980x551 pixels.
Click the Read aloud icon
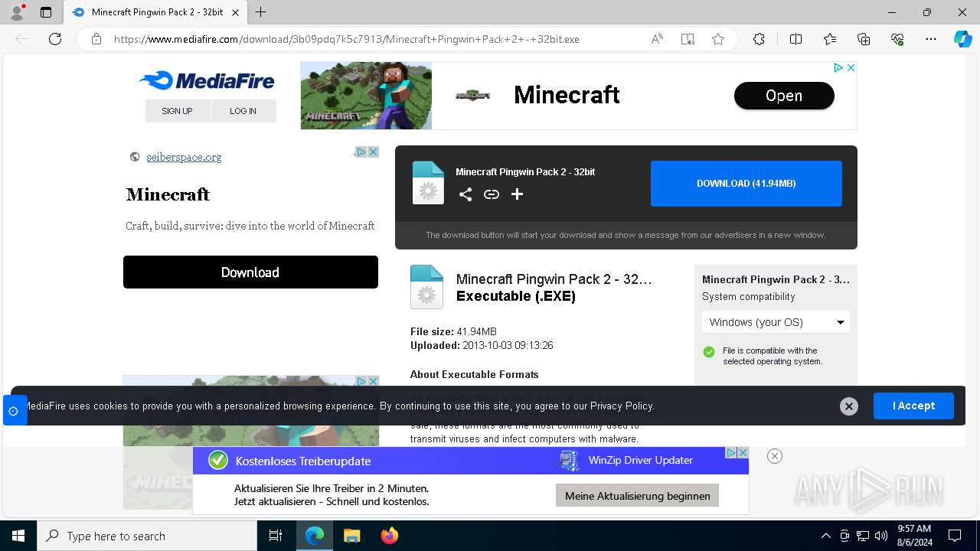(657, 39)
